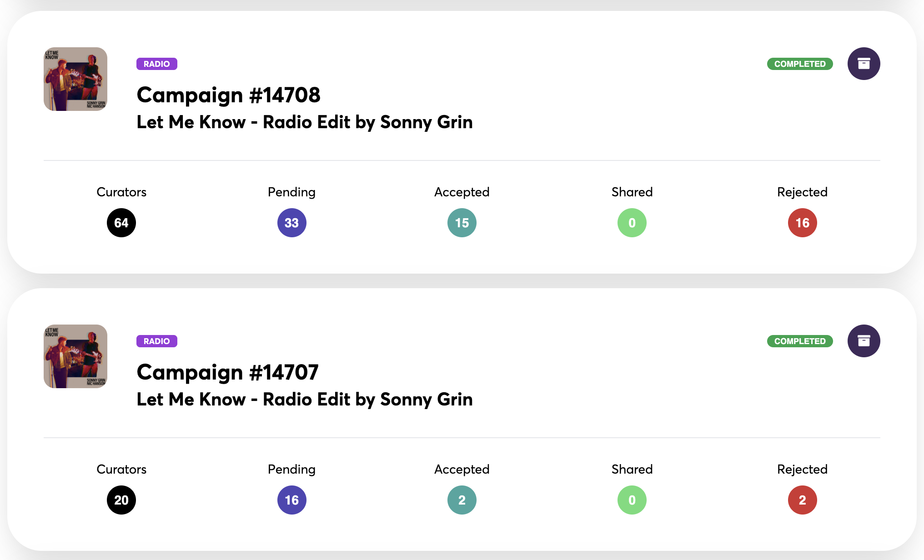
Task: Select the 20 Curators count badge
Action: point(121,500)
